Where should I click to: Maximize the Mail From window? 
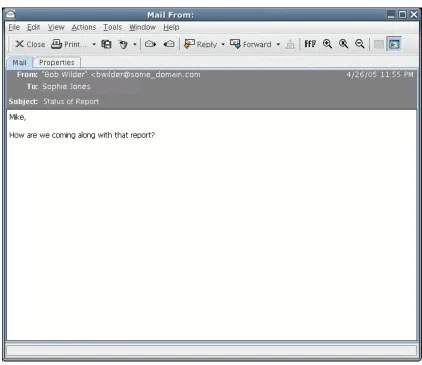pos(403,15)
